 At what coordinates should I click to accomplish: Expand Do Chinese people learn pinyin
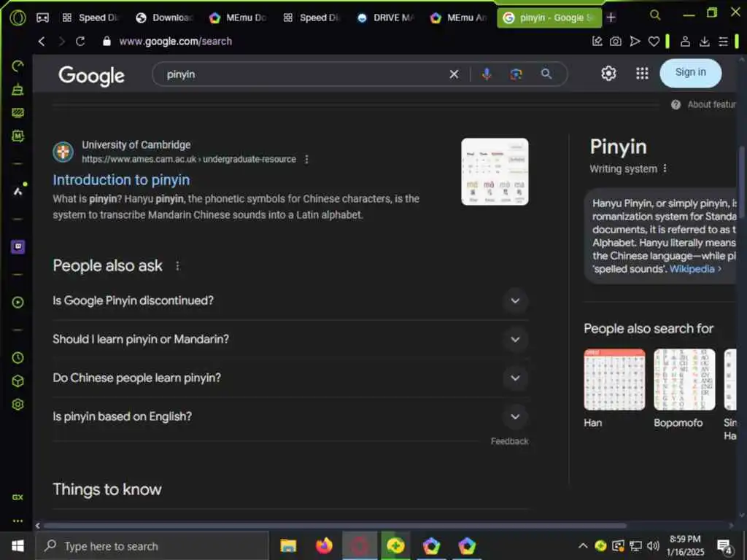click(x=290, y=378)
